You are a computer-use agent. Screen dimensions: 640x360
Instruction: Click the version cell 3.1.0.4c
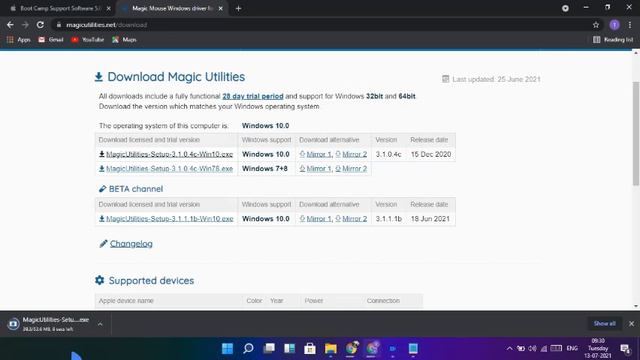coord(388,154)
